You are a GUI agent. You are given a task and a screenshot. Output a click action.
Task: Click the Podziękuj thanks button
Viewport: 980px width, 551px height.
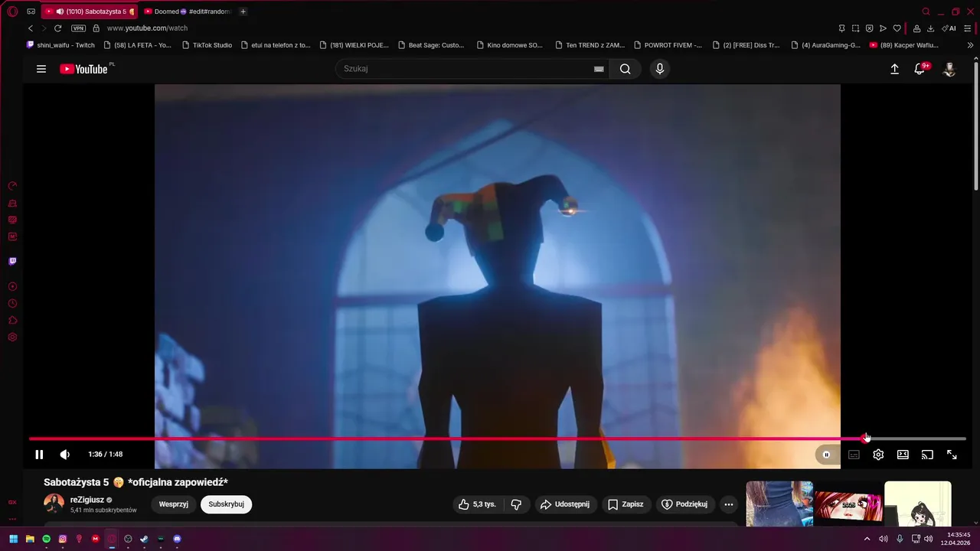click(685, 504)
